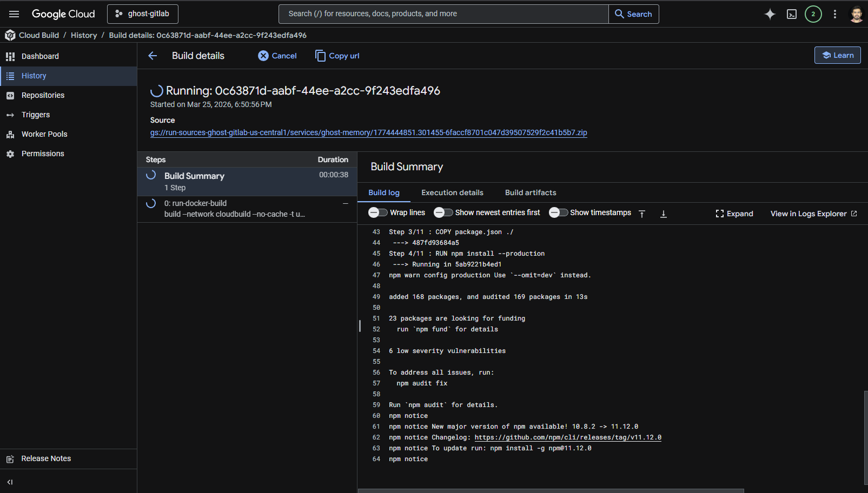
Task: Open Dashboard in the sidebar
Action: point(68,56)
